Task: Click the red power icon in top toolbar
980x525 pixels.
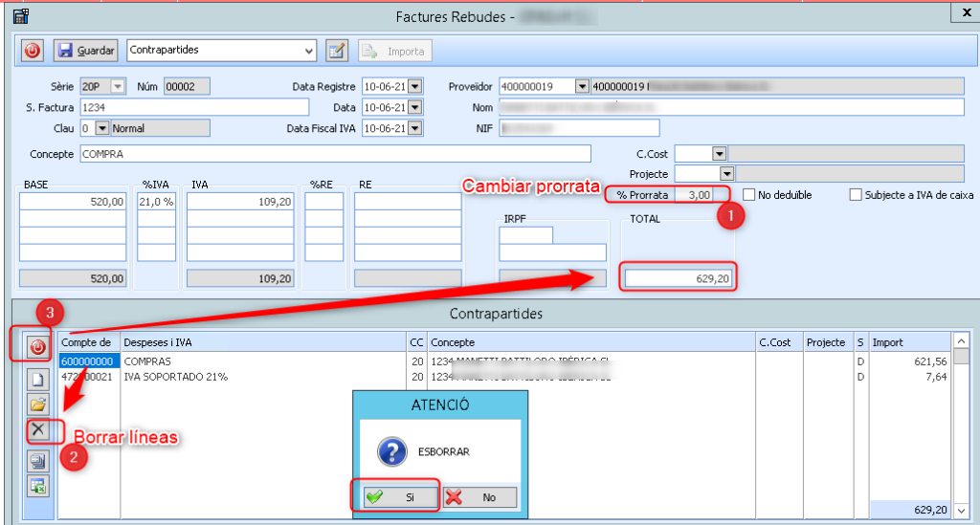Action: (x=33, y=50)
